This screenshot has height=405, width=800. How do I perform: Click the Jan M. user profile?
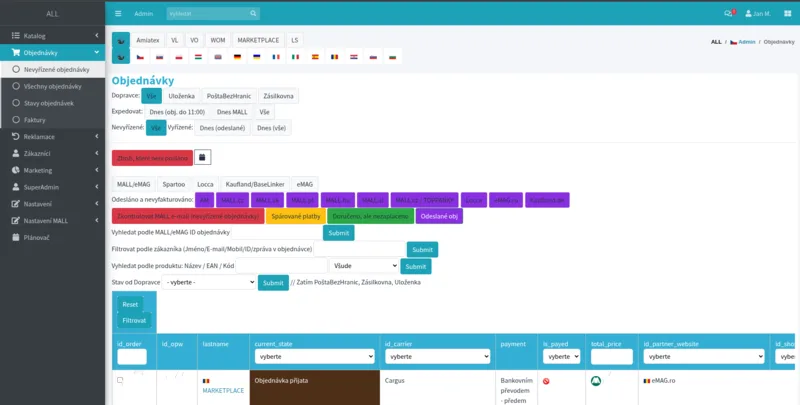pyautogui.click(x=758, y=14)
